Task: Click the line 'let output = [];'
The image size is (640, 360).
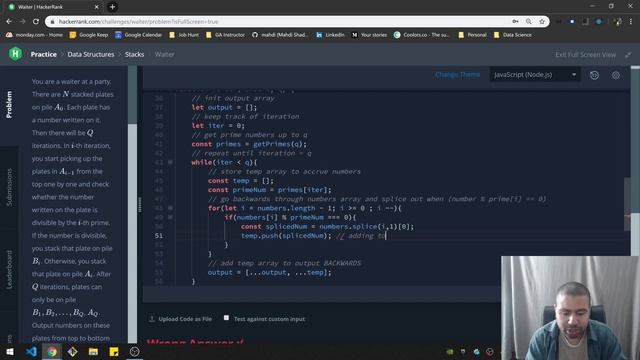Action: pyautogui.click(x=224, y=107)
